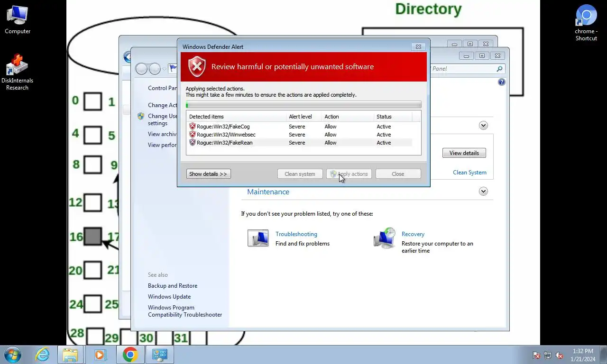Open the Recovery link
Screen dimensions: 607x364
[x=413, y=234]
